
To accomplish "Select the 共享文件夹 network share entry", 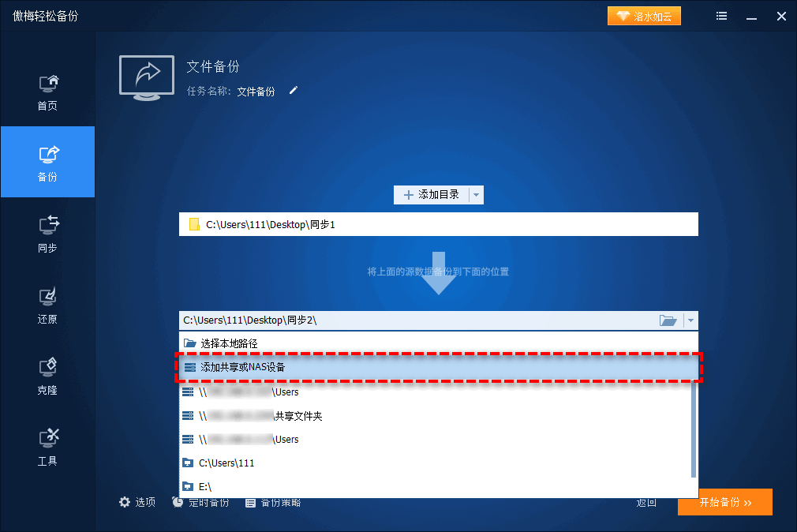I will point(436,416).
